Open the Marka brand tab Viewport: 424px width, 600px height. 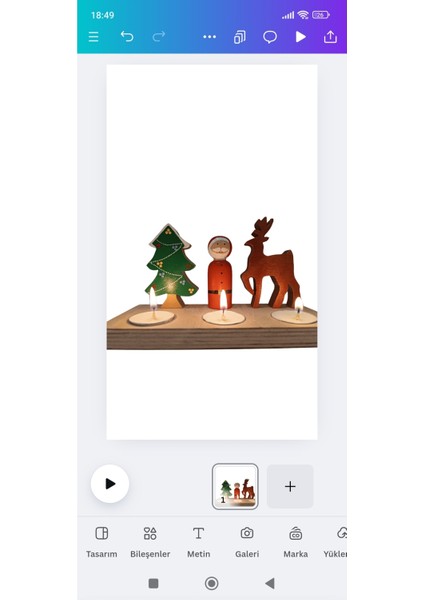pos(295,542)
